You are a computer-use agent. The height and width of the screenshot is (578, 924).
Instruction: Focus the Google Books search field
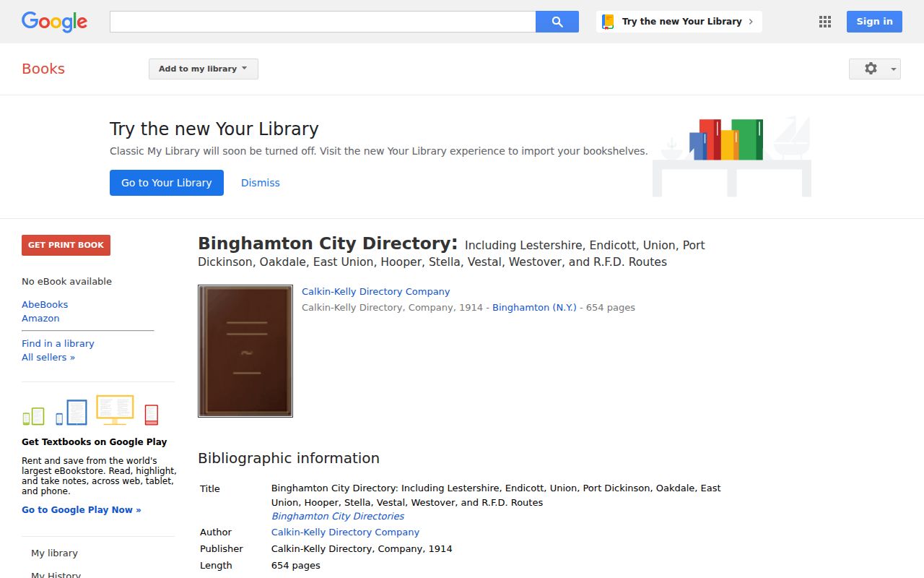click(x=323, y=22)
